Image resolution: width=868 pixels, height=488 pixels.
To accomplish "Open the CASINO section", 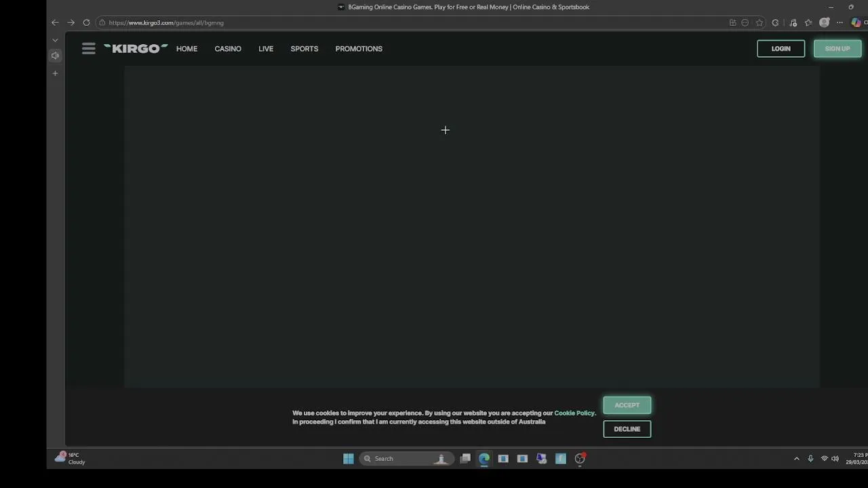I will coord(228,49).
